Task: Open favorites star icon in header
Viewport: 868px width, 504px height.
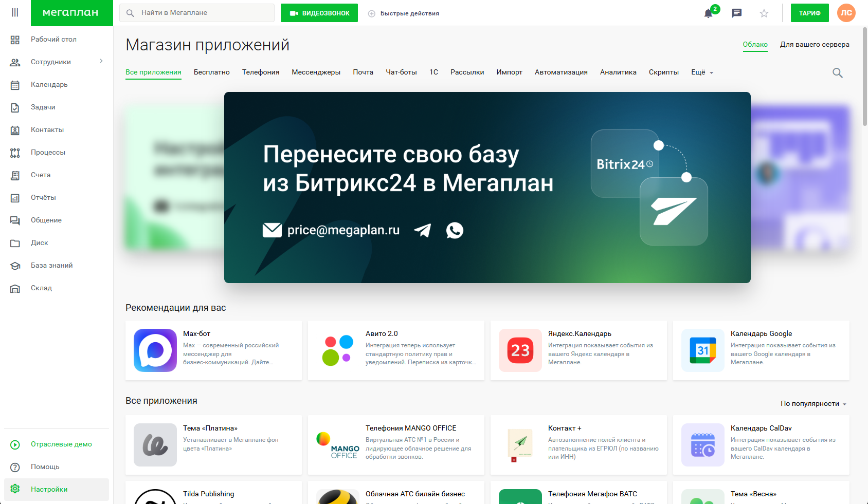Action: [x=764, y=13]
